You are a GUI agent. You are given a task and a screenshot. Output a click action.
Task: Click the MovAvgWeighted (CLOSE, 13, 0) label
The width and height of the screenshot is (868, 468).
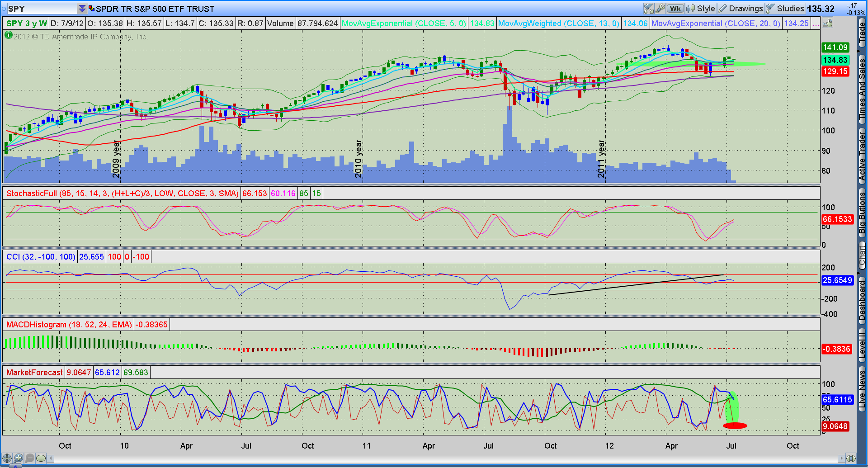click(x=559, y=24)
